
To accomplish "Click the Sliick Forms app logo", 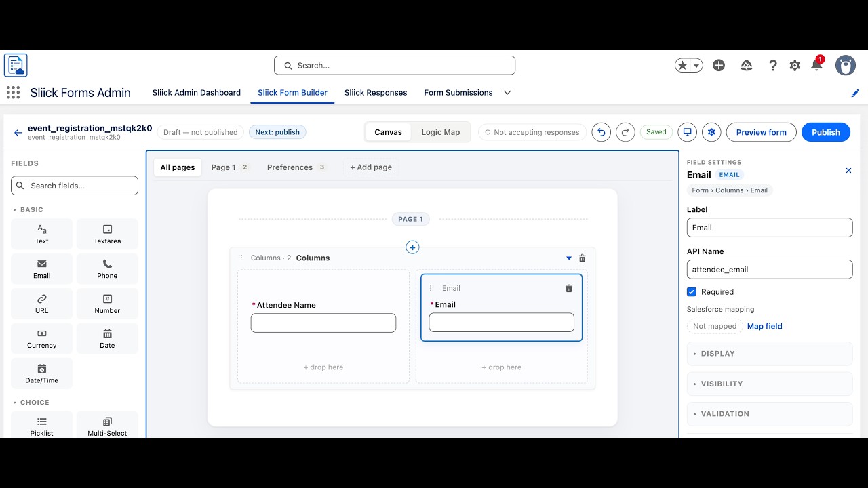I will coord(16,65).
